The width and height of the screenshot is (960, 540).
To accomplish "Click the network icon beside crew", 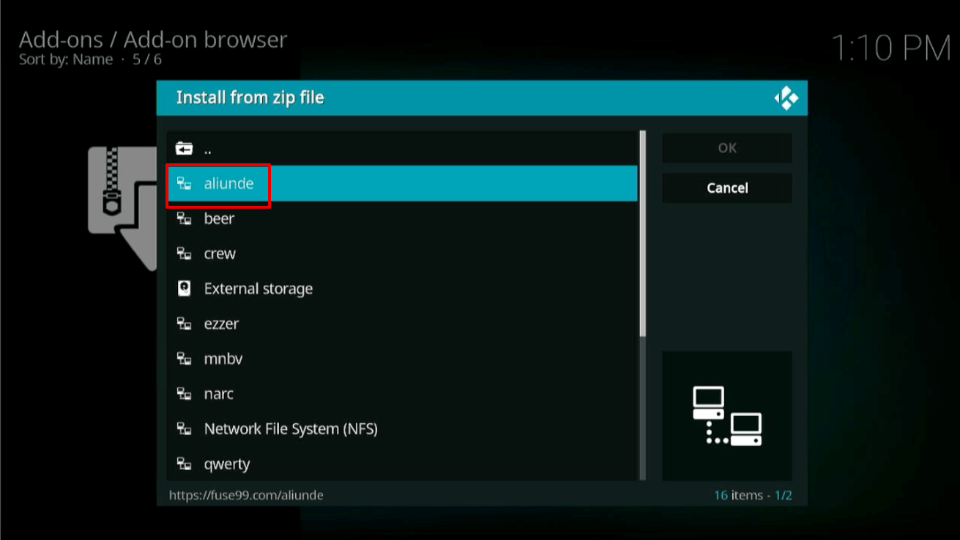I will coord(184,253).
